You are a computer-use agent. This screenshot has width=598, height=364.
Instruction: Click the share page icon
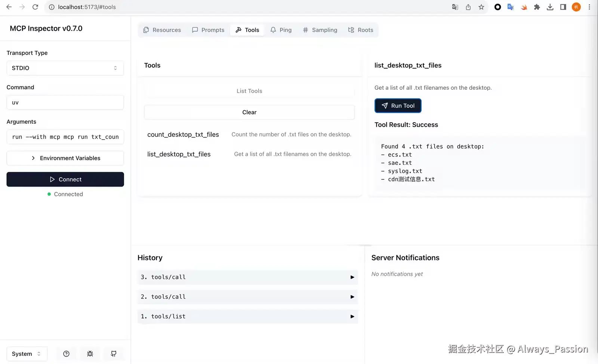(x=468, y=7)
